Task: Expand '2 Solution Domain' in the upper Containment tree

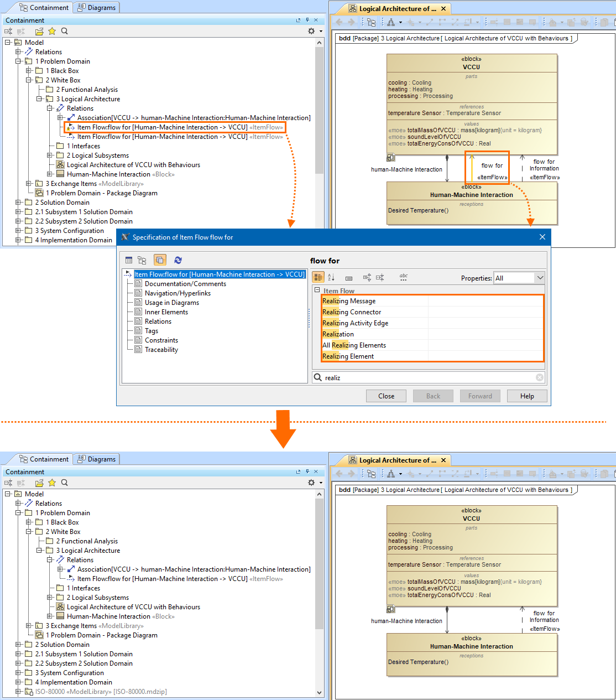Action: (x=18, y=203)
